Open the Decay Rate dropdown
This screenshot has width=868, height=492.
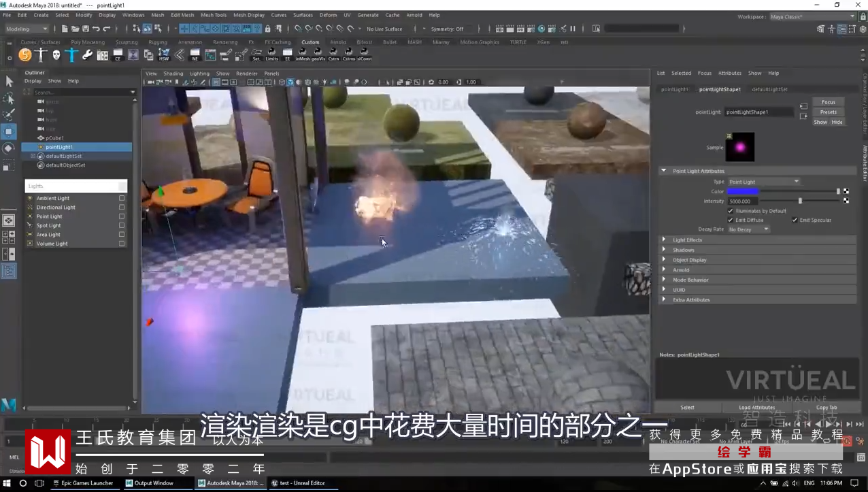749,229
